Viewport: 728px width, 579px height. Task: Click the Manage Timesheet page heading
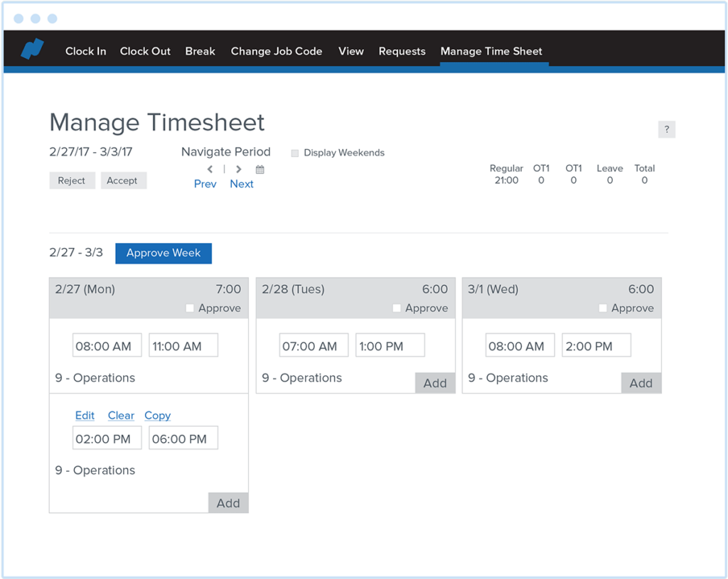157,122
